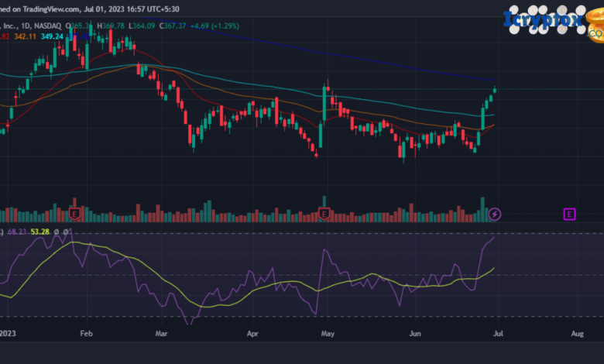Click the RSI value 68.23
Screen dimensions: 604x364
(17, 232)
